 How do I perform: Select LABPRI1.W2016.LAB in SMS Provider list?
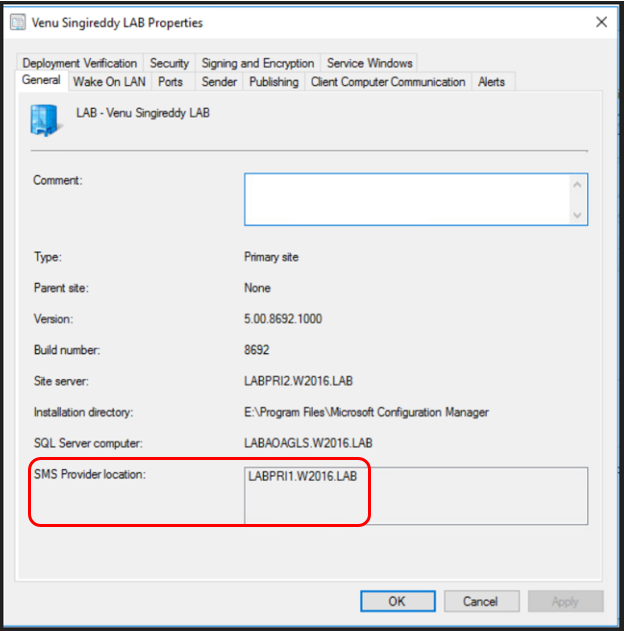(x=303, y=476)
